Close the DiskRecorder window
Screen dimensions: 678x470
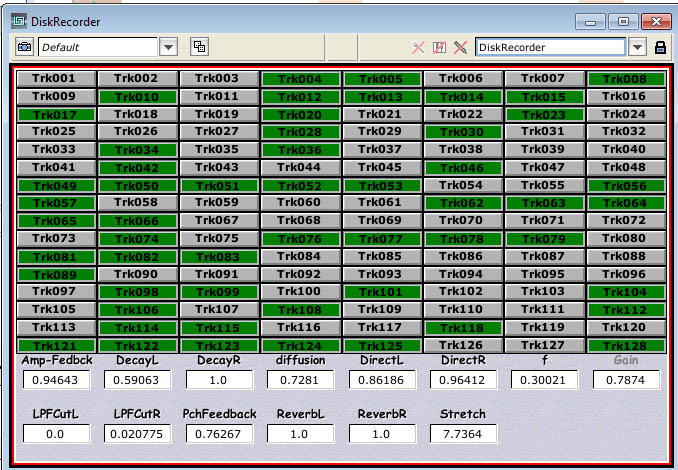pyautogui.click(x=656, y=22)
